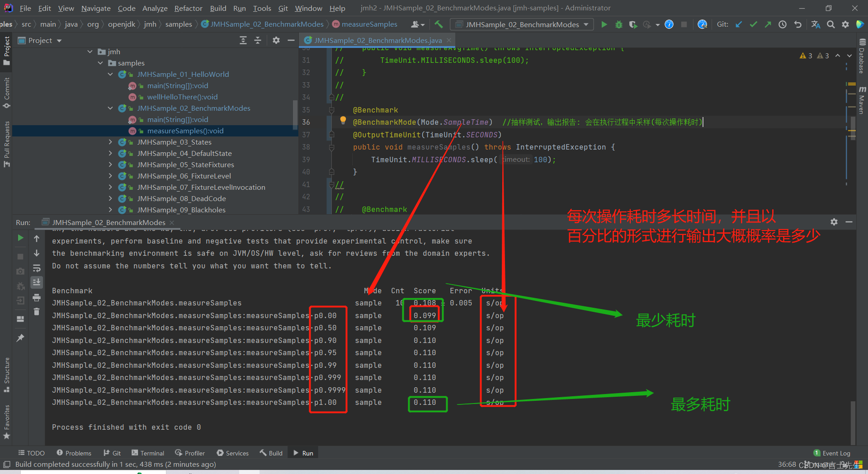The image size is (868, 474).
Task: Click Git update project arrow icon
Action: click(739, 24)
